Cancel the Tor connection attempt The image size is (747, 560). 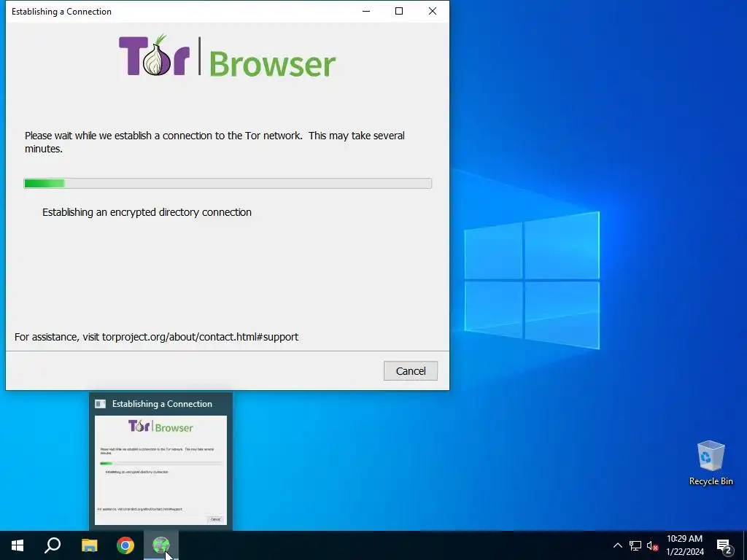point(410,371)
